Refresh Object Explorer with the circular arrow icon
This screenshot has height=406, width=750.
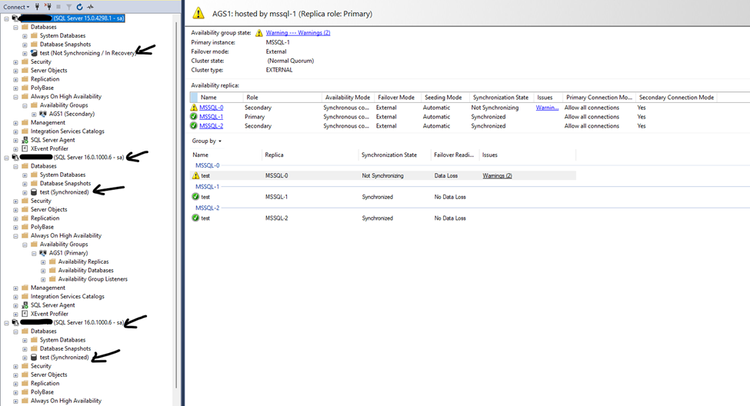pos(79,7)
